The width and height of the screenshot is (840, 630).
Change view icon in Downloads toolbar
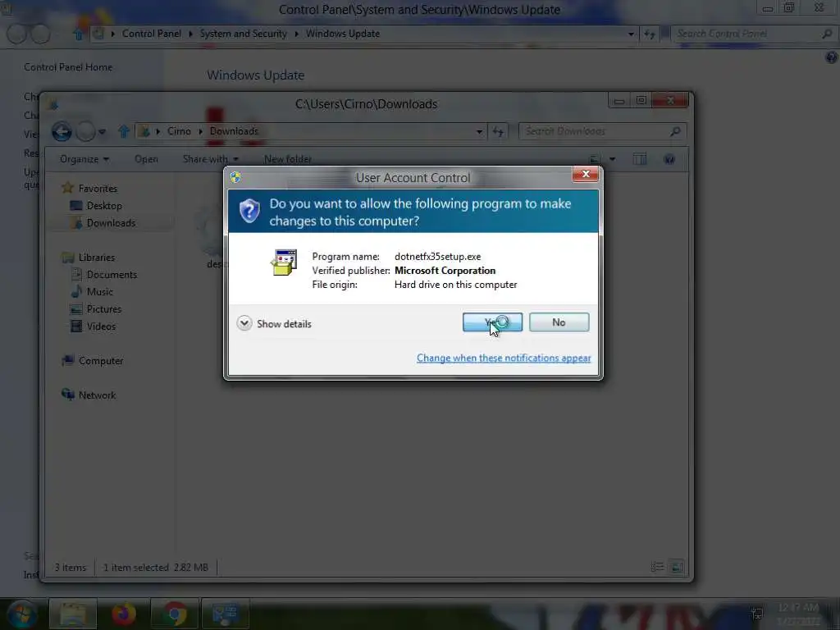(x=595, y=159)
